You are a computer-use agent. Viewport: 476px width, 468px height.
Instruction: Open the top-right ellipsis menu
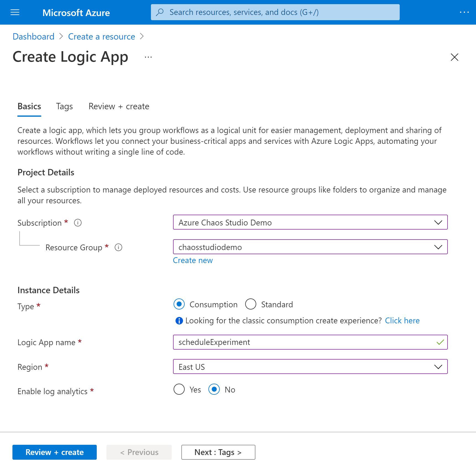tap(464, 12)
